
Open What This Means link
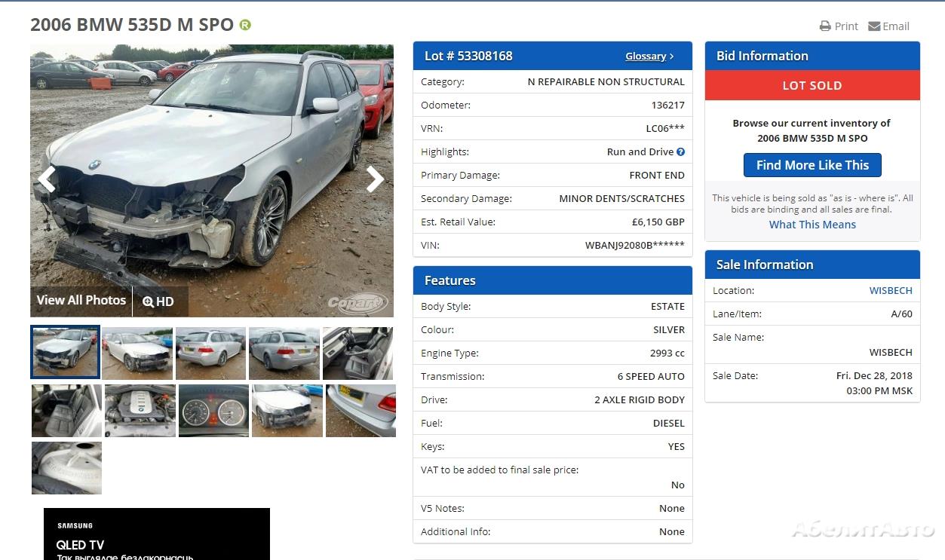tap(812, 225)
